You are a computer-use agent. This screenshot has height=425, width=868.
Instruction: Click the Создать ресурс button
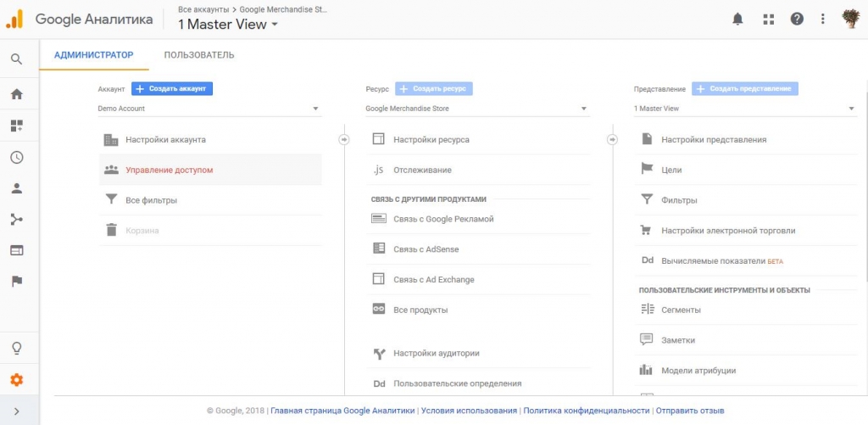pos(434,89)
